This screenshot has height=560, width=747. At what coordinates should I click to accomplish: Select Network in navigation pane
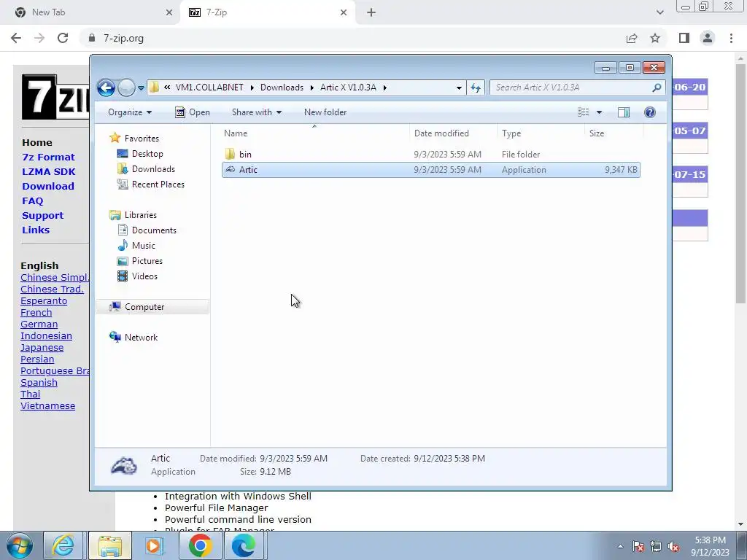(x=141, y=338)
